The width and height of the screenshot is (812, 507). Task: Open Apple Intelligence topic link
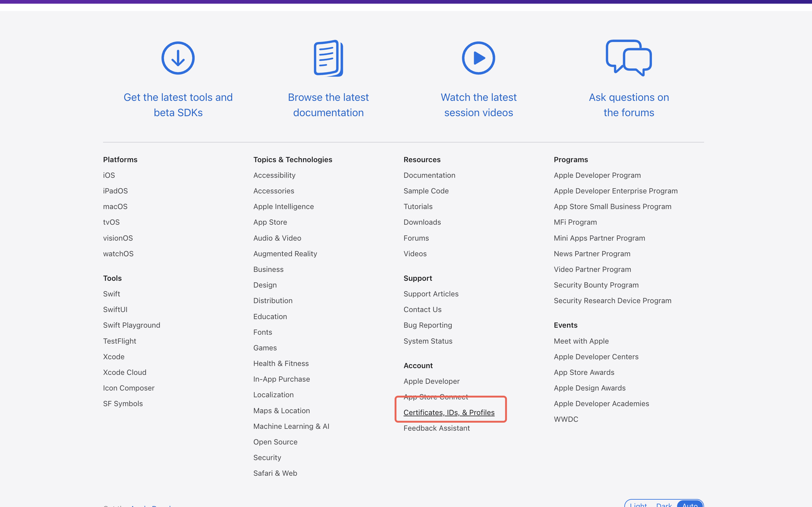pos(283,207)
